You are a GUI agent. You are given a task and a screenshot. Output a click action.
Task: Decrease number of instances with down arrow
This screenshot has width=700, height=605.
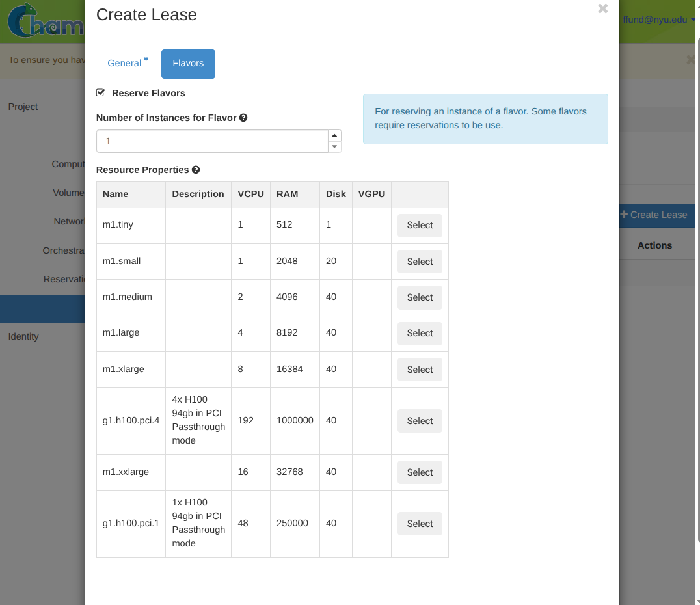[334, 147]
